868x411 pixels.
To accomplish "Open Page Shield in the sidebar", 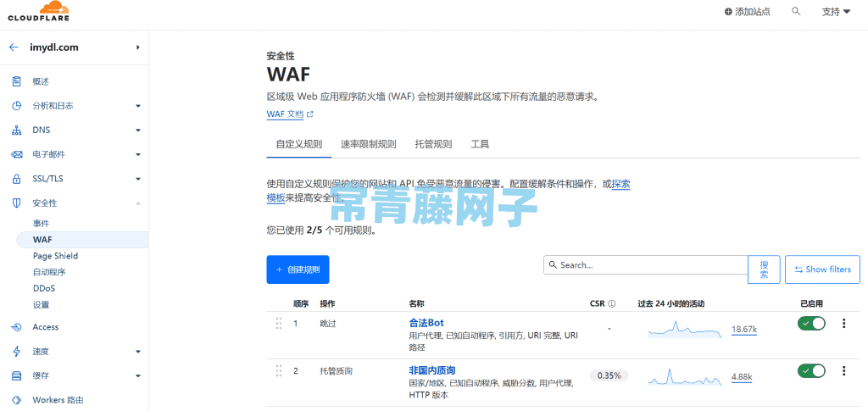I will [55, 256].
